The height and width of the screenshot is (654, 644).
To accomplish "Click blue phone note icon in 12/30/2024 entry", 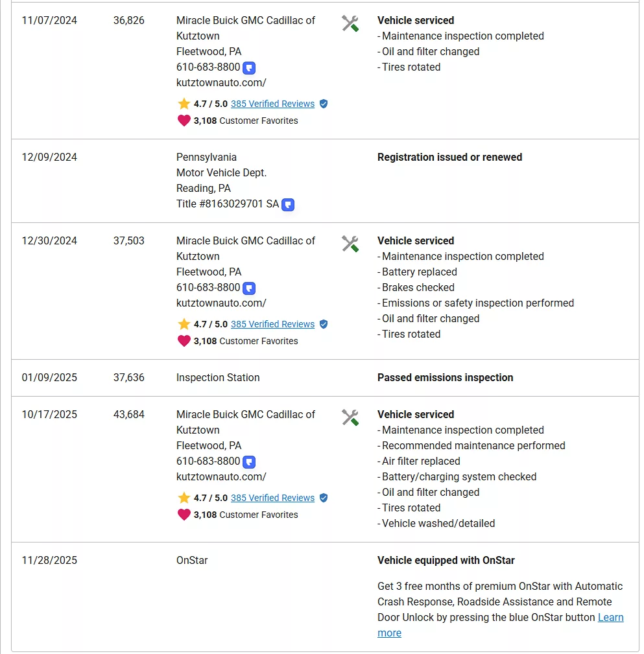I will coord(249,288).
